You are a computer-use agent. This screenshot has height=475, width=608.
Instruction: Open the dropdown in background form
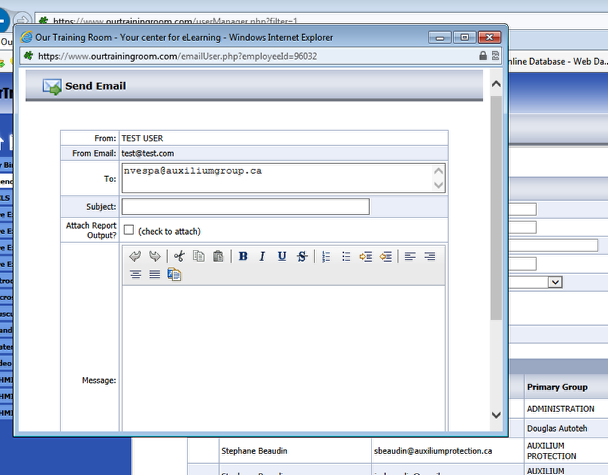tap(555, 283)
